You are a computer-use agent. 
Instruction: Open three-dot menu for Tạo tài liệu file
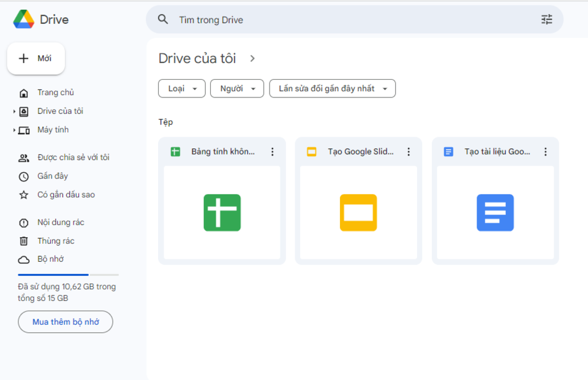546,152
